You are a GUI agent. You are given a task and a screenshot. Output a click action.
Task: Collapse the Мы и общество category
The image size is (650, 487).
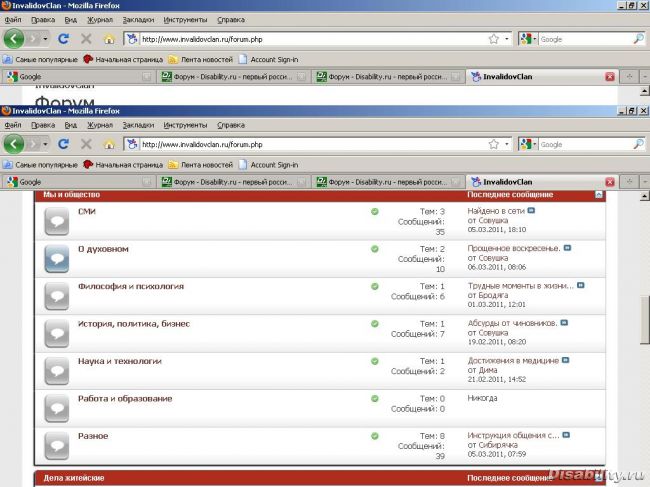tap(598, 194)
